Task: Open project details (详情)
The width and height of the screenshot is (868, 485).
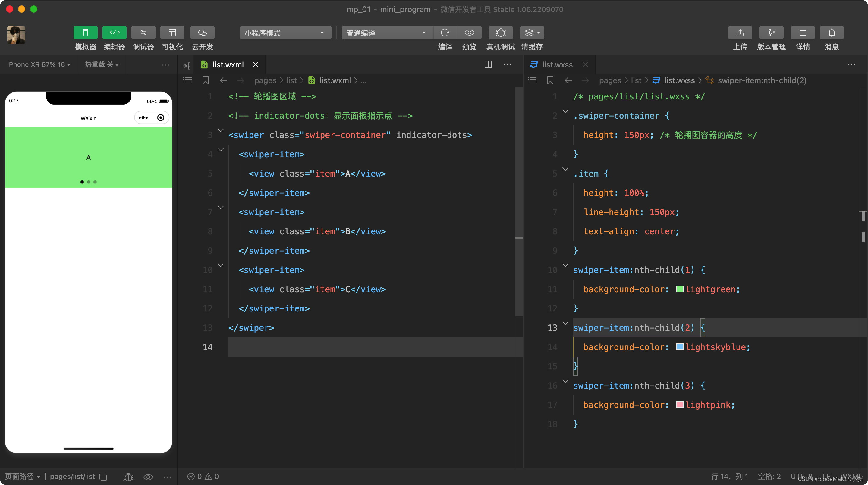Action: (x=803, y=33)
